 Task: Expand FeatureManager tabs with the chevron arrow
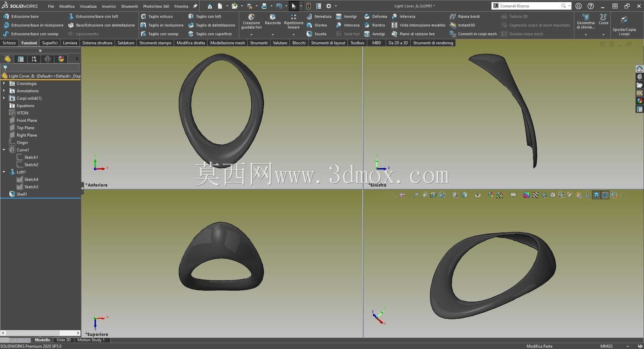[x=77, y=59]
